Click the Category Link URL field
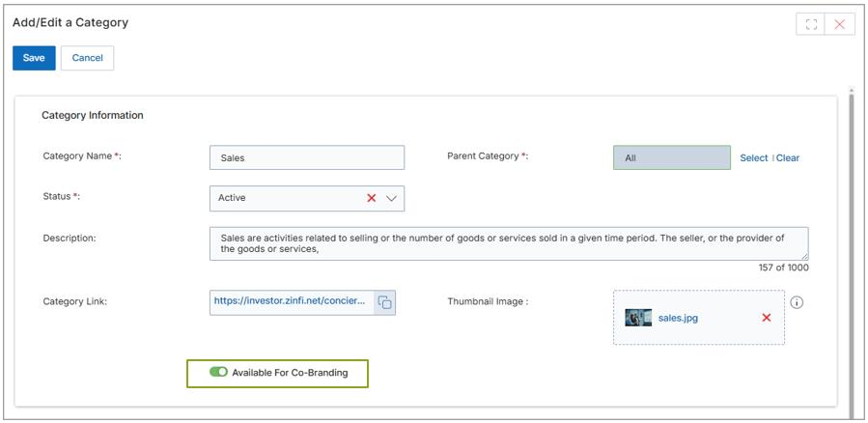The image size is (868, 423). pyautogui.click(x=292, y=302)
